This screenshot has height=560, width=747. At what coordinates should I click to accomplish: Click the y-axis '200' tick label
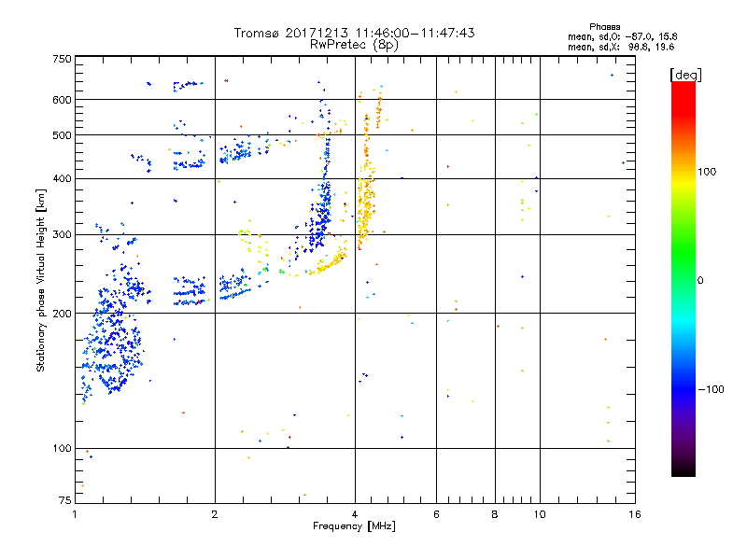(62, 314)
